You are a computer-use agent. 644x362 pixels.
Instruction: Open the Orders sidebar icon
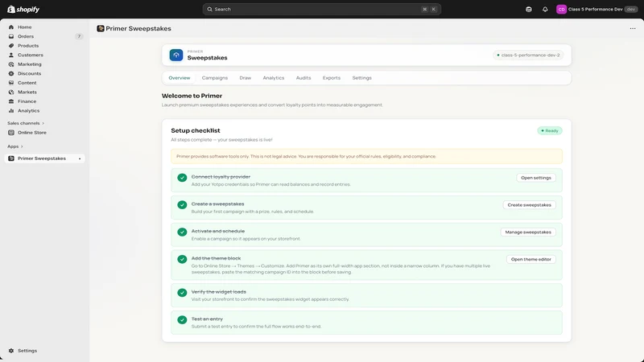click(11, 36)
